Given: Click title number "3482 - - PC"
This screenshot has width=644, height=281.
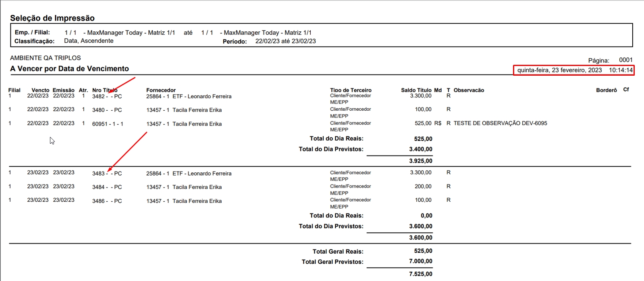Looking at the screenshot, I should click(x=107, y=97).
